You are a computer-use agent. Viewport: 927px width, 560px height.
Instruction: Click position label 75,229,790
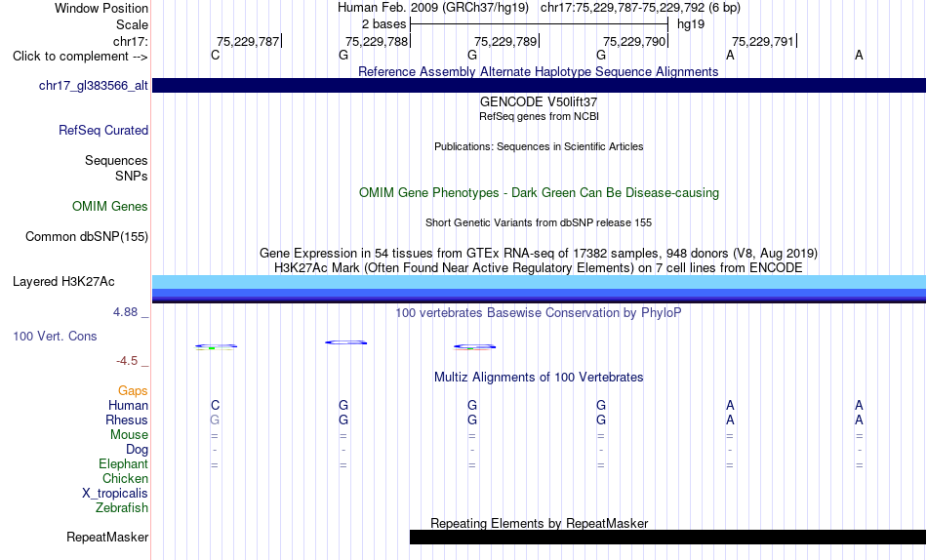(x=634, y=41)
